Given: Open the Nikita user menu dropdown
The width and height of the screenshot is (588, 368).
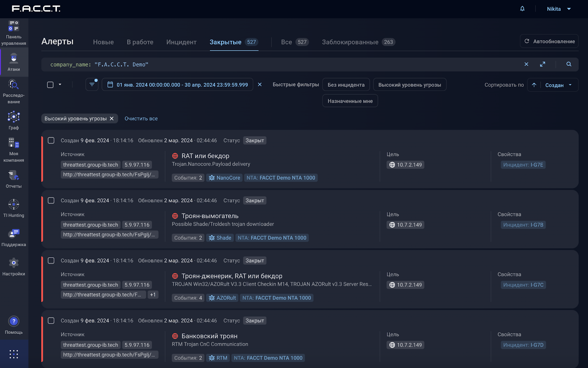Looking at the screenshot, I should [x=559, y=9].
